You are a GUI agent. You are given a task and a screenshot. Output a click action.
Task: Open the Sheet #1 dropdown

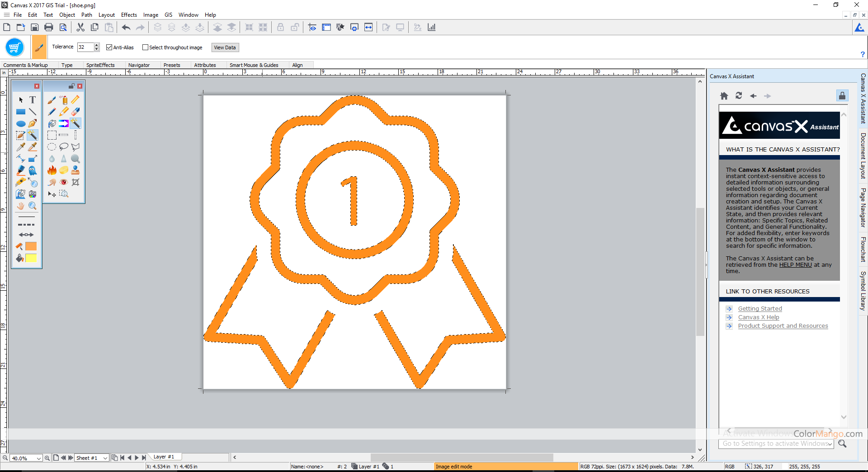(105, 458)
